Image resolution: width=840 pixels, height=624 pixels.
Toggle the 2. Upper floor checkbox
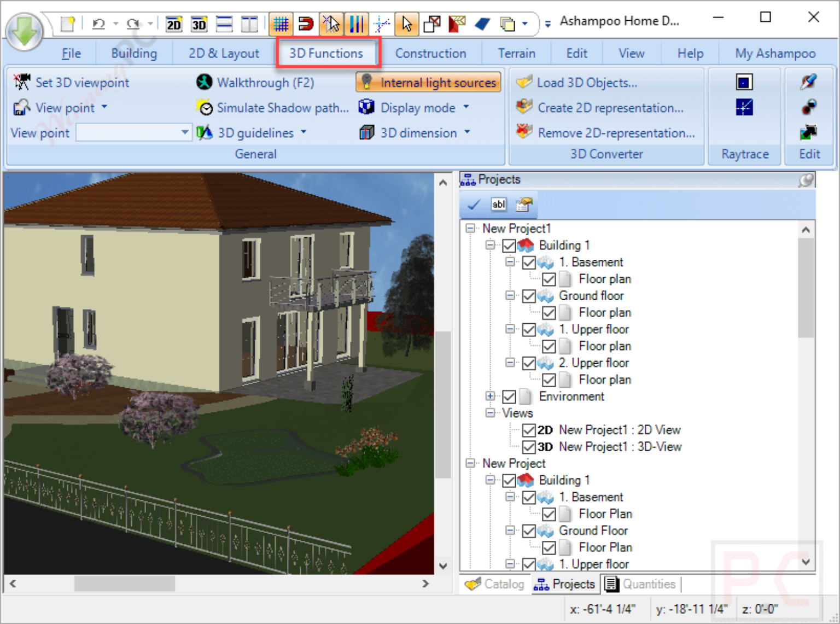(529, 363)
